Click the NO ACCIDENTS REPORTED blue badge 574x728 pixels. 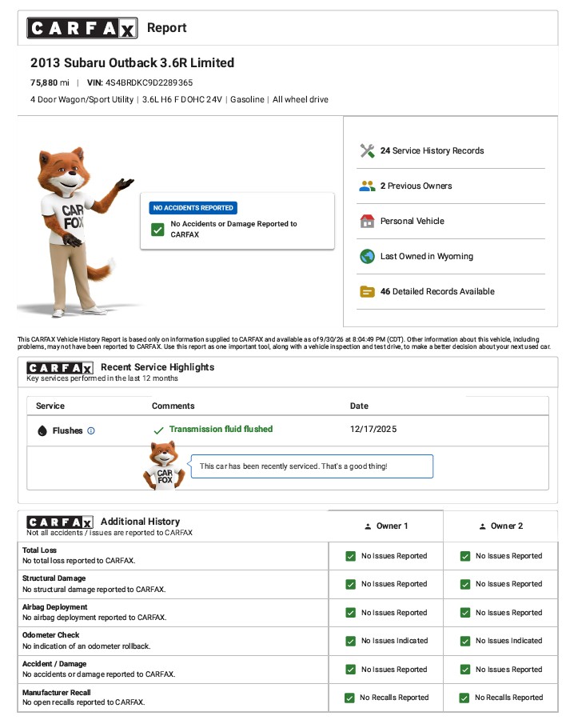[x=193, y=208]
